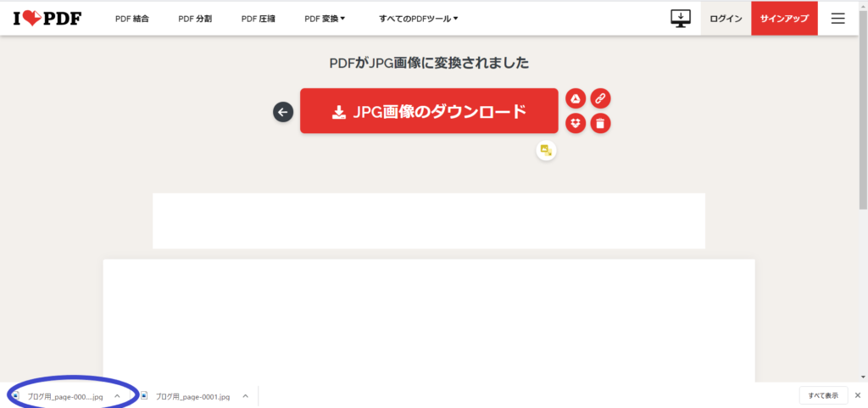Screen dimensions: 868x408
Task: Open PDF 分割 menu item
Action: click(195, 19)
